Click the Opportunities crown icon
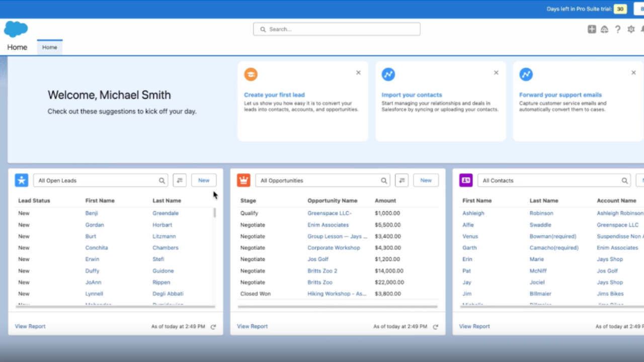This screenshot has width=644, height=362. tap(244, 180)
